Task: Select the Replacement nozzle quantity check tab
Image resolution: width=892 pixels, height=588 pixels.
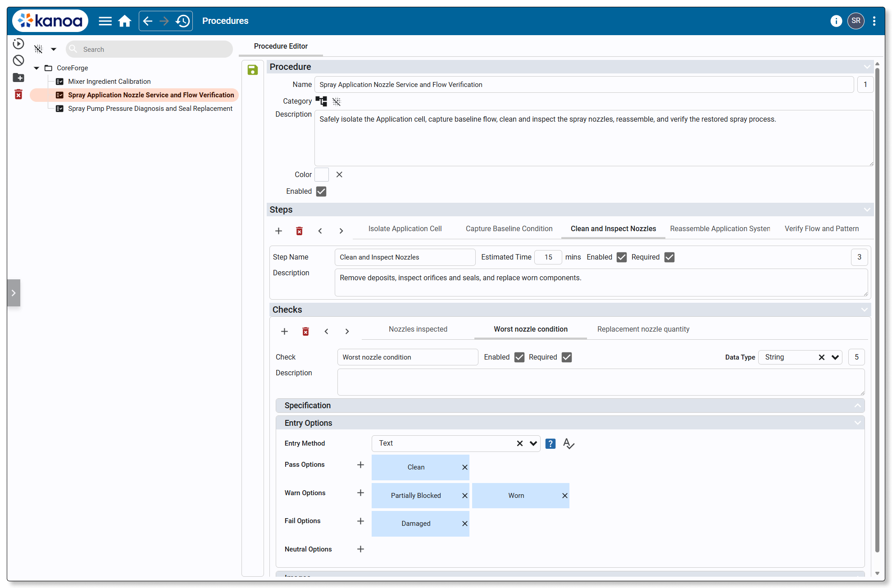Action: click(643, 329)
